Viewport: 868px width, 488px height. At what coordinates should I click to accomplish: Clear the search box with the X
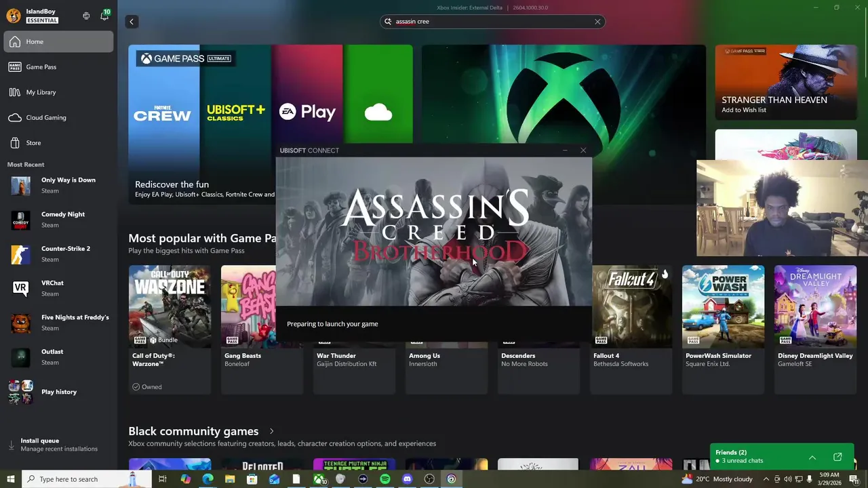point(597,22)
